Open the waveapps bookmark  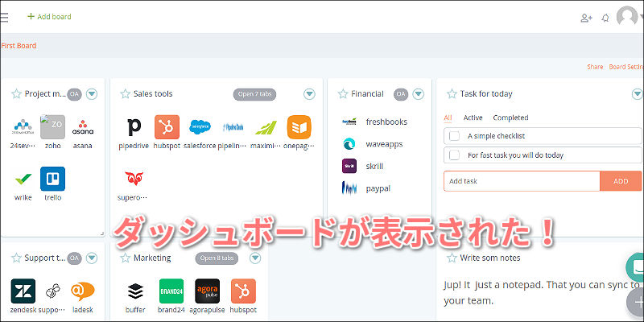[x=372, y=144]
